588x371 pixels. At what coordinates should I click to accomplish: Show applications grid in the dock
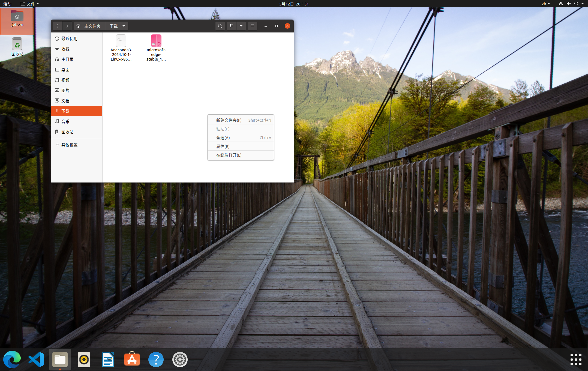[x=576, y=359]
